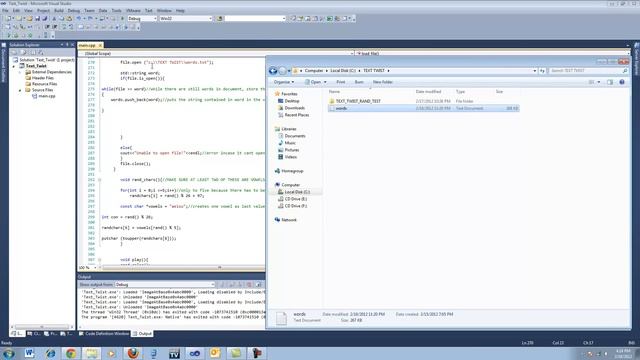Collapse the play function outline toggle
Viewport: 640px width, 360px height.
(99, 260)
